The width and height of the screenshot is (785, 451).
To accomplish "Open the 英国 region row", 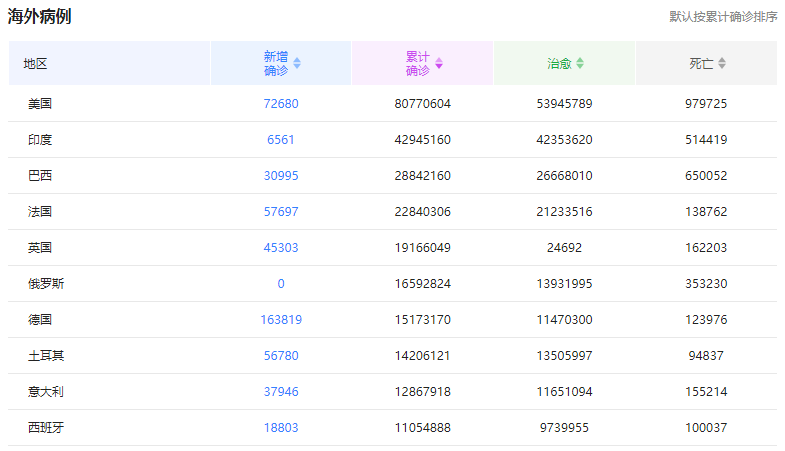I will click(392, 248).
